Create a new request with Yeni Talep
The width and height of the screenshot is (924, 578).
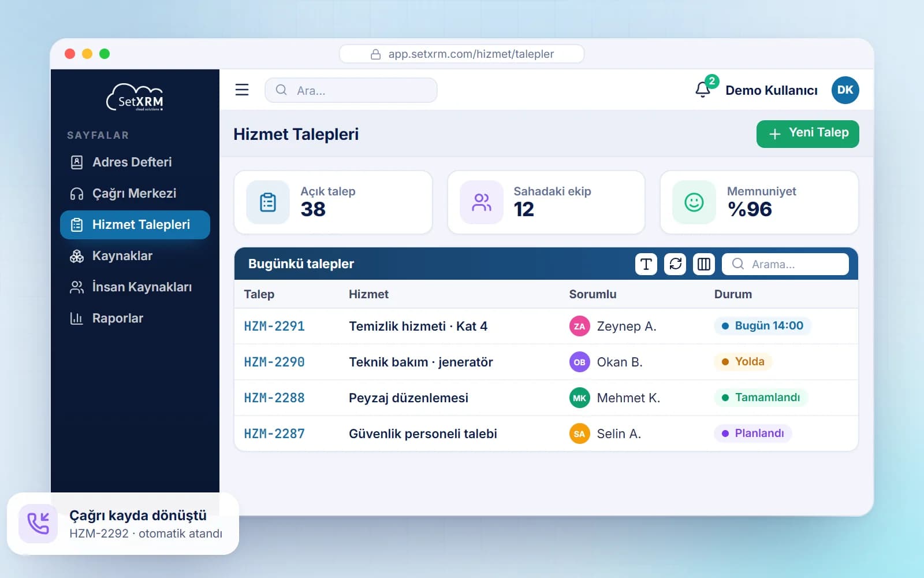(807, 134)
